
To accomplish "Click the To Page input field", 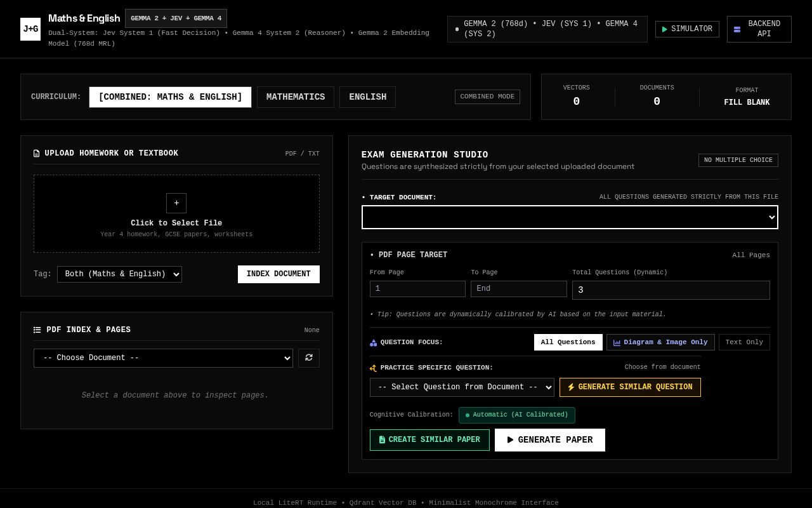I will click(x=518, y=289).
